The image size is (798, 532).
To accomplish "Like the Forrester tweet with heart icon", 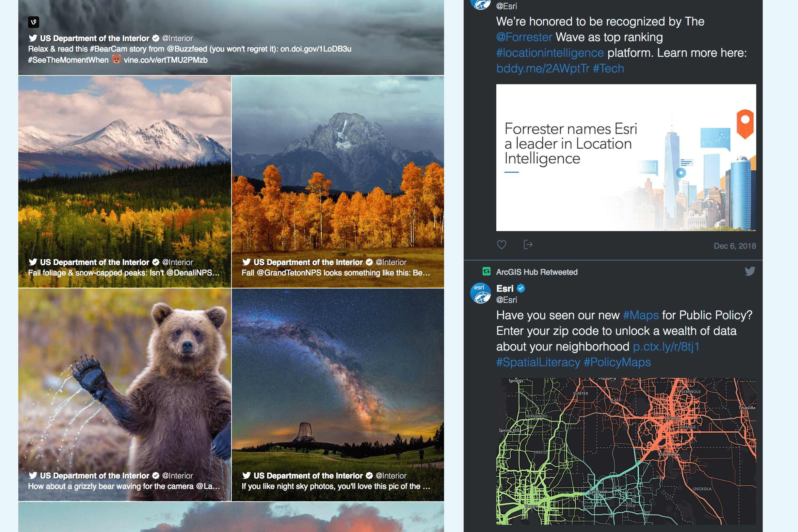I will 501,245.
